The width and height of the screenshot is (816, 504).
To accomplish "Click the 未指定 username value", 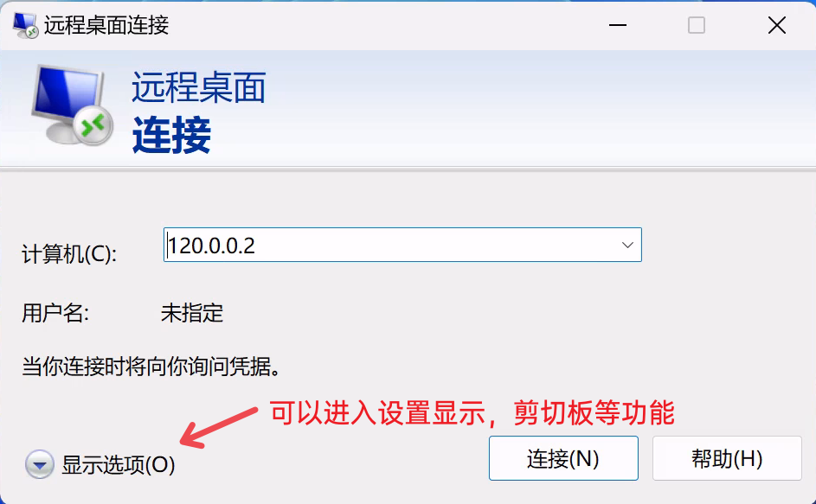I will coord(192,313).
